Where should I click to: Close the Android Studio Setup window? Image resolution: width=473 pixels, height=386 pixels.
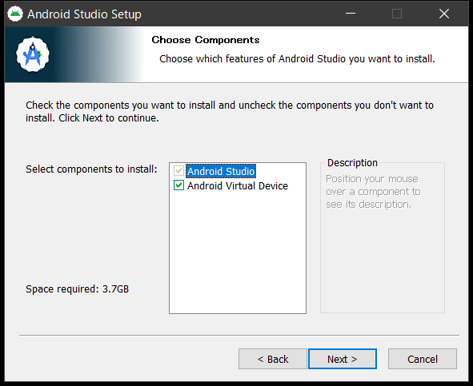444,14
